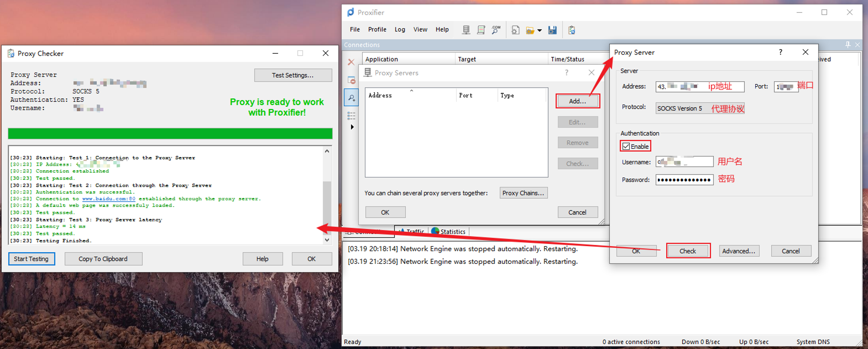Image resolution: width=868 pixels, height=349 pixels.
Task: Click Copy To Clipboard button
Action: [x=103, y=259]
